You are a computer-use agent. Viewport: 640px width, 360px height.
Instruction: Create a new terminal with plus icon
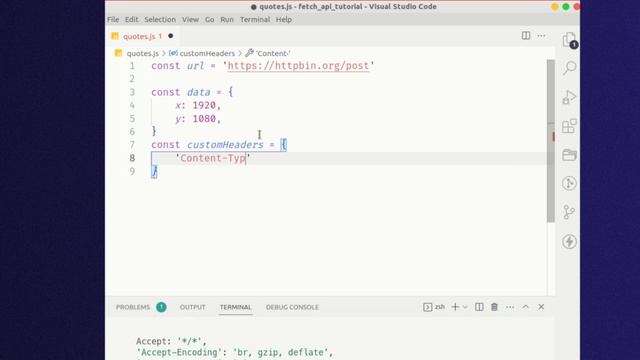pyautogui.click(x=455, y=307)
